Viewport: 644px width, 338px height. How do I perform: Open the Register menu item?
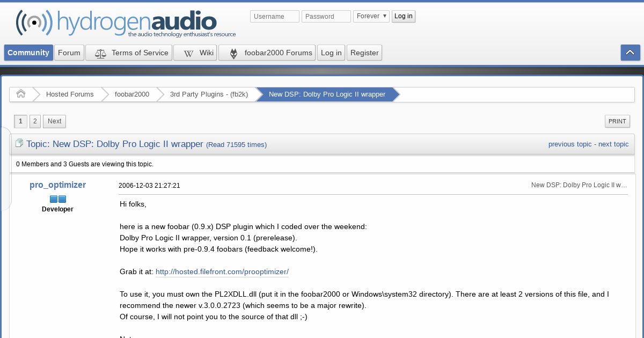[364, 53]
